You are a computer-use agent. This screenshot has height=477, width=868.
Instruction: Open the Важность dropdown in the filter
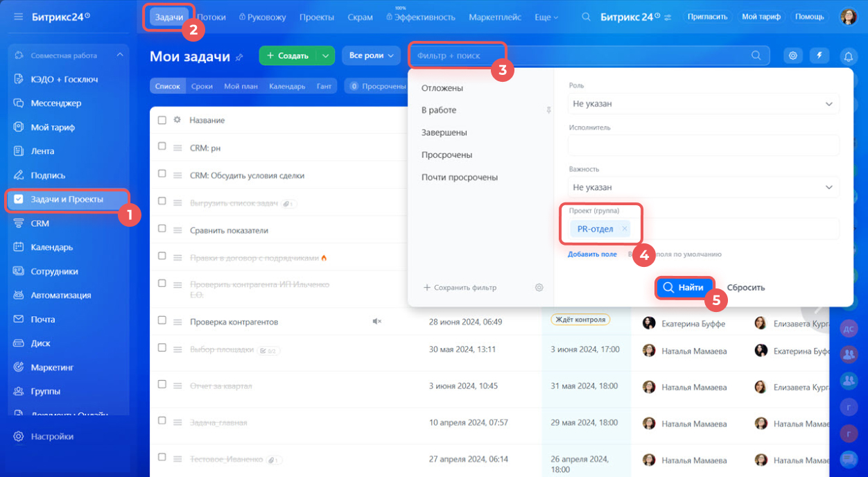pyautogui.click(x=704, y=187)
